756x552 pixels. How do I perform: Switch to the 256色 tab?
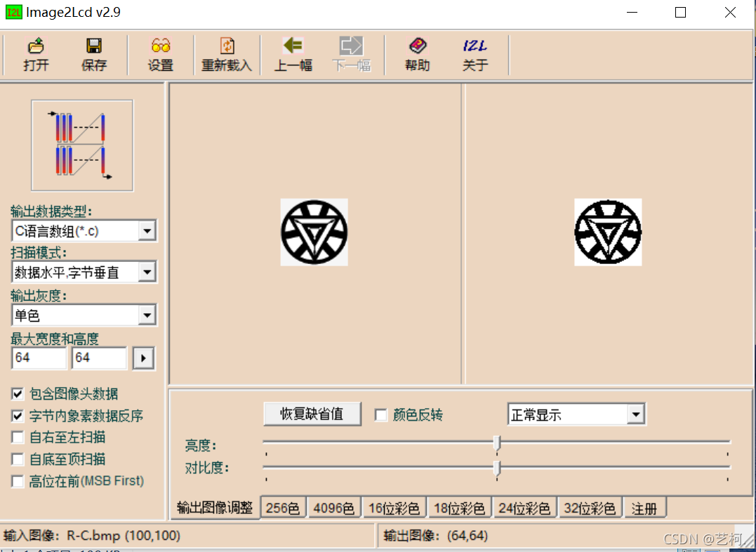(283, 508)
